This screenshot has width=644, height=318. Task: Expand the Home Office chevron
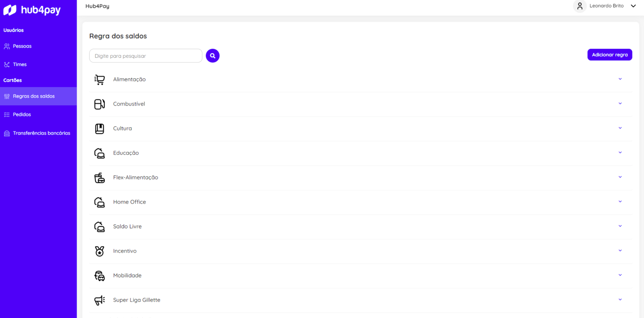tap(620, 202)
